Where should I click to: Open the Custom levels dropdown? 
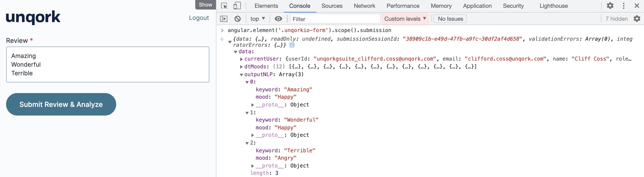click(x=405, y=19)
